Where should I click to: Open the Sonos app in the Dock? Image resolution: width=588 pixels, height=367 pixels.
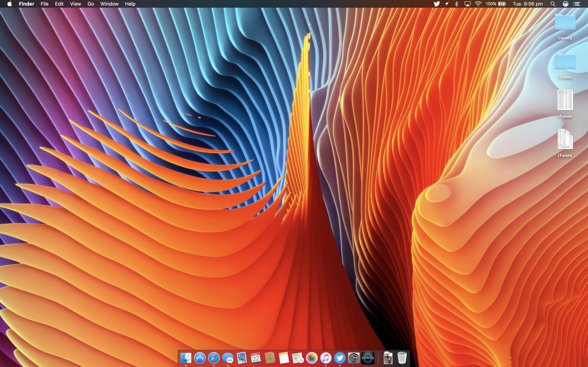(368, 358)
